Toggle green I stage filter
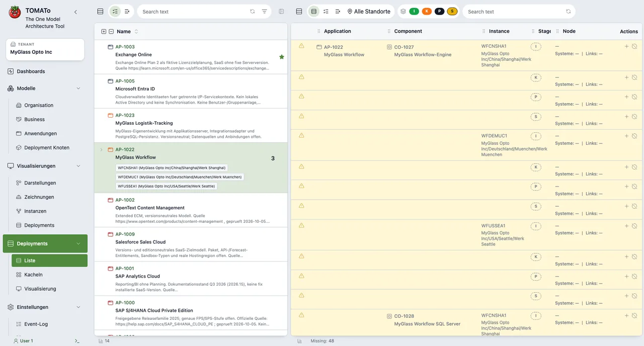Screen dimensions: 644x346 [x=414, y=12]
